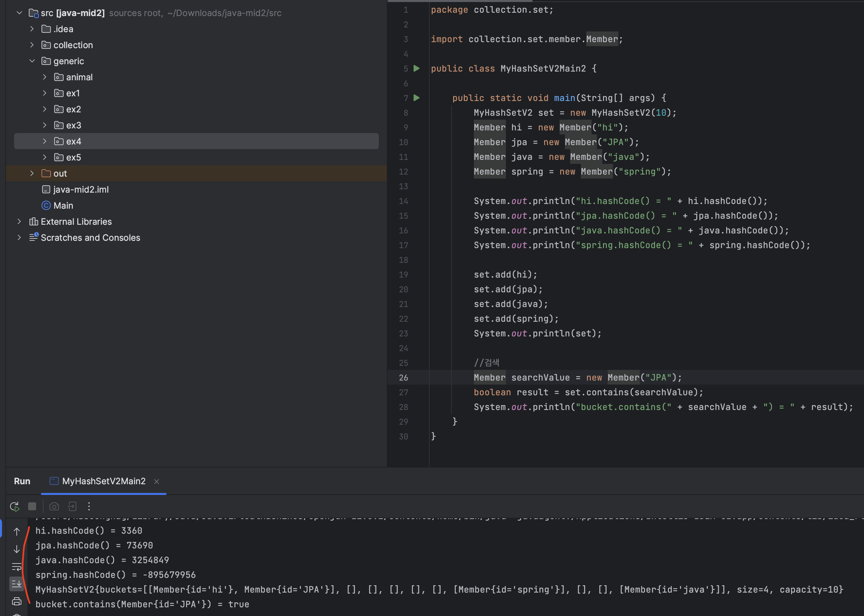This screenshot has height=616, width=864.
Task: Run main method from gutter line 7
Action: 417,98
